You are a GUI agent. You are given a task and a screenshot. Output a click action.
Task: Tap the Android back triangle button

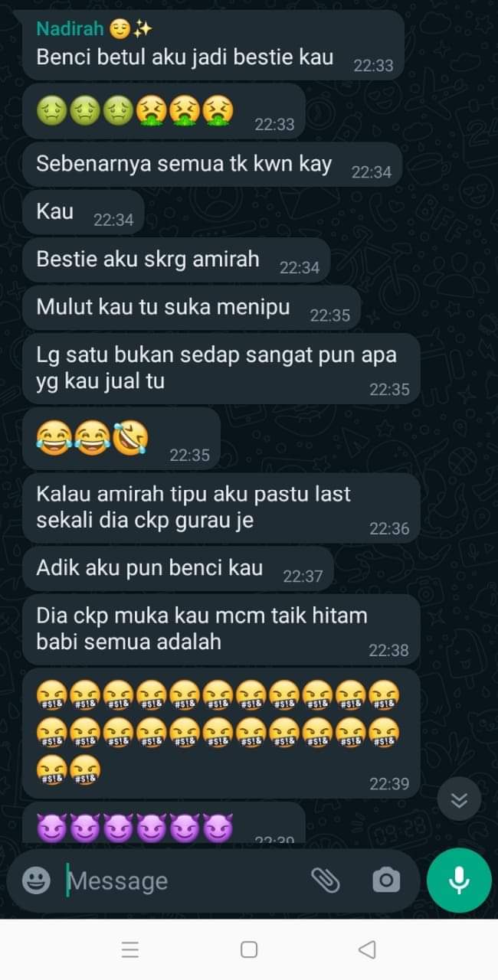point(367,949)
